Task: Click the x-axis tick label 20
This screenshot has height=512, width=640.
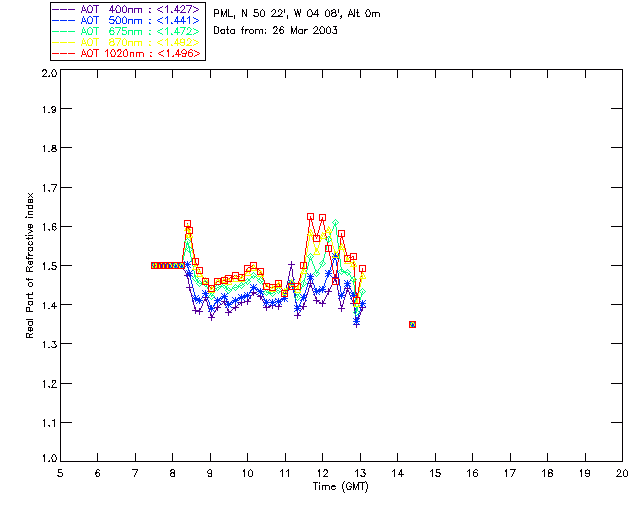Action: tap(622, 474)
